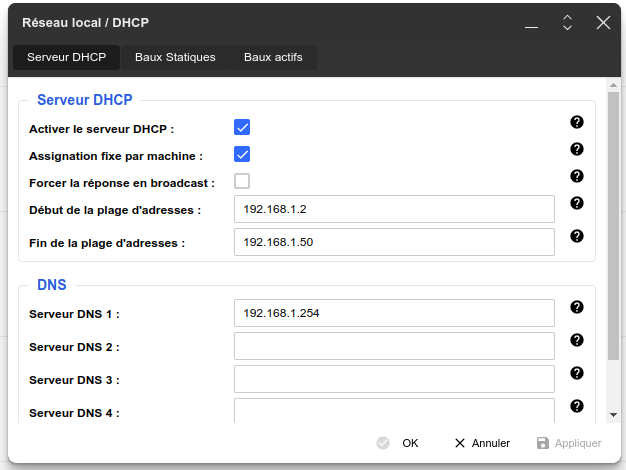Go to the Baux actifs tab
This screenshot has height=470, width=626.
coord(273,58)
